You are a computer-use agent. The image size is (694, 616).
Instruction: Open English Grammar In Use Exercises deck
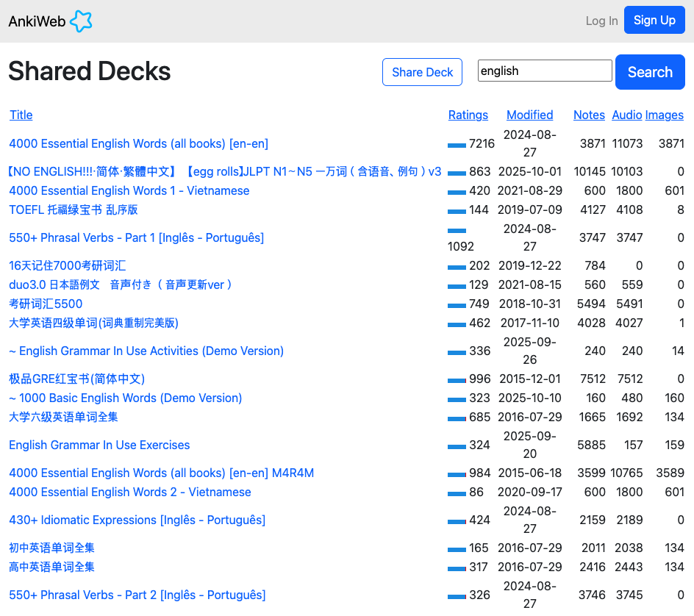click(99, 445)
